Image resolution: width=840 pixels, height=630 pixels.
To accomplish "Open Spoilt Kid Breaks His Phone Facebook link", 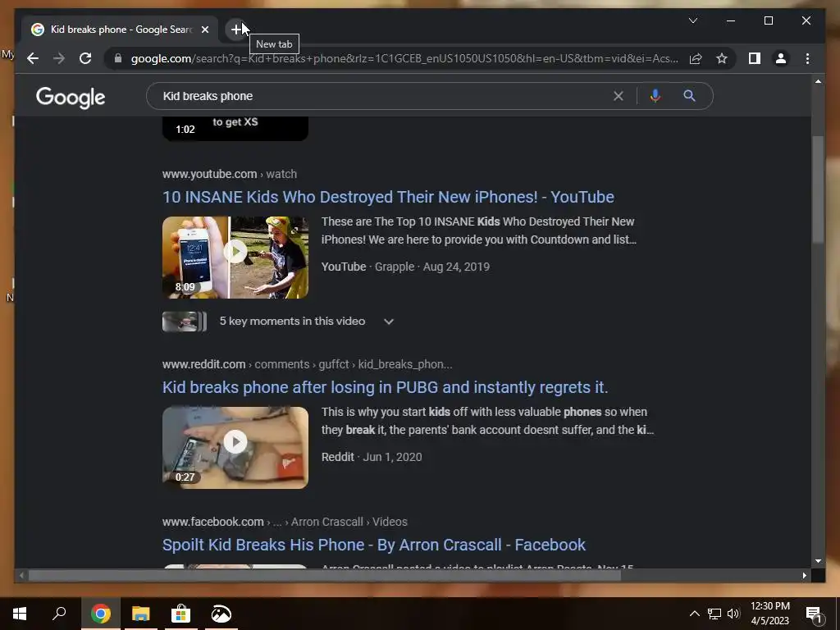I will tap(373, 545).
